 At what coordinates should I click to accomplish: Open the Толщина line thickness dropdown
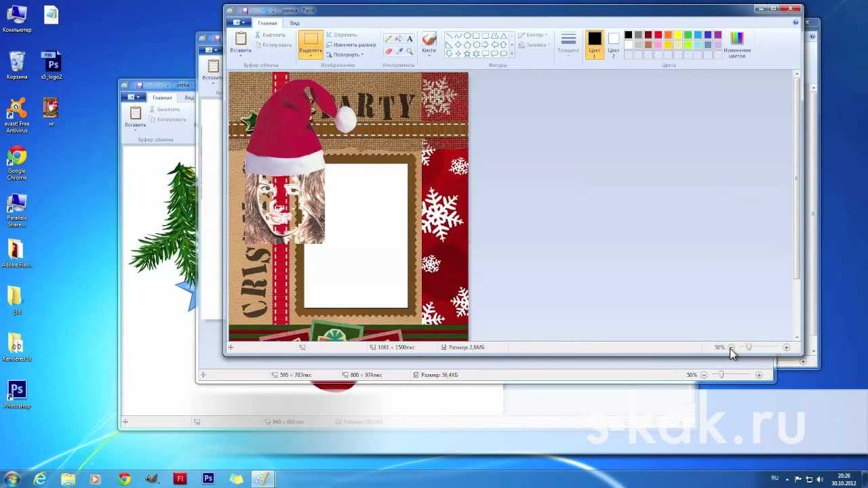[x=568, y=45]
